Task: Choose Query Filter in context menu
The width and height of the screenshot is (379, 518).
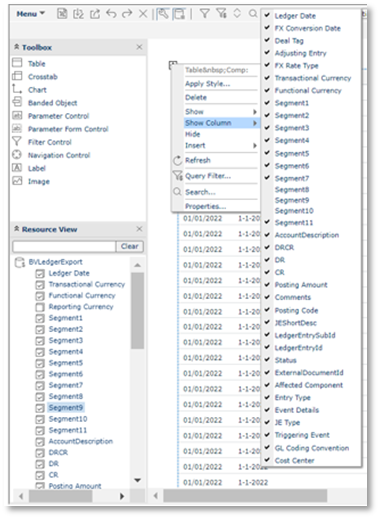Action: (208, 176)
